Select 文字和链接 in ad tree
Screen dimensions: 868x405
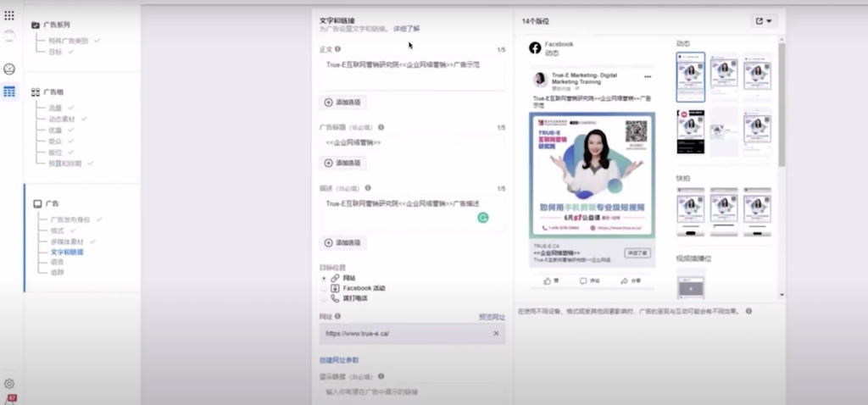[x=67, y=252]
